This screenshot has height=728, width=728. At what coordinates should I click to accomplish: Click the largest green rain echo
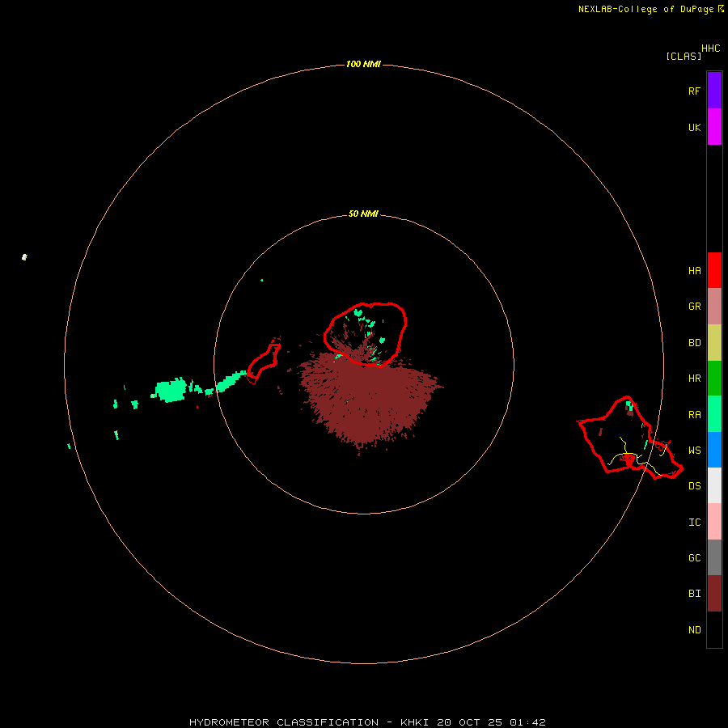point(171,390)
